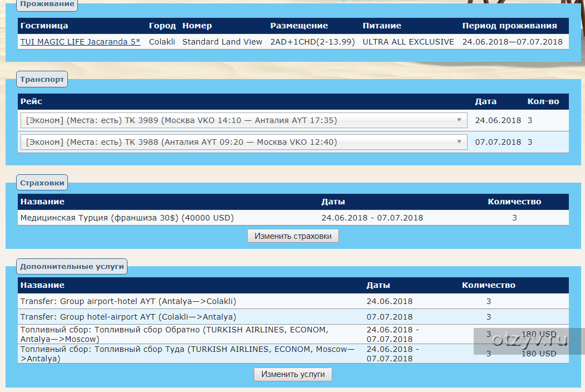
Task: Expand the TK 3988 Antalya–Moscow flight dropdown
Action: [x=244, y=142]
